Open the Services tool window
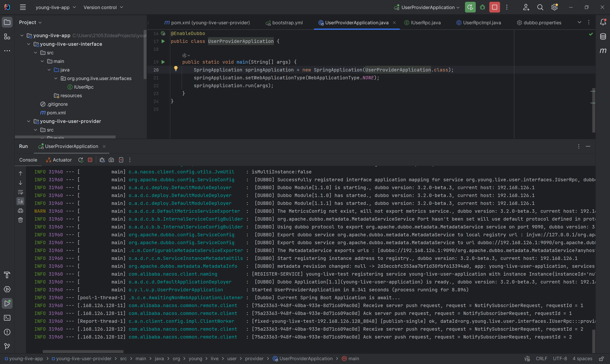Screen dimensions: 610x364 pyautogui.click(x=7, y=289)
